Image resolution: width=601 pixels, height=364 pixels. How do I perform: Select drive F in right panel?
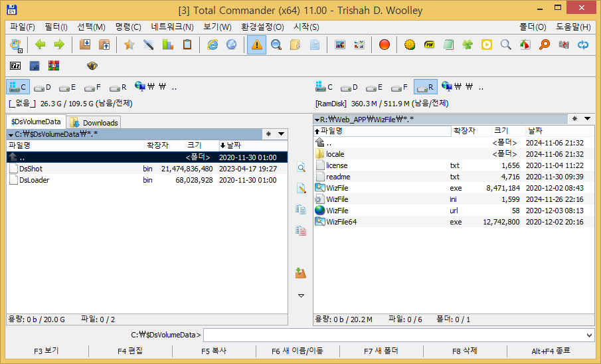click(x=399, y=88)
